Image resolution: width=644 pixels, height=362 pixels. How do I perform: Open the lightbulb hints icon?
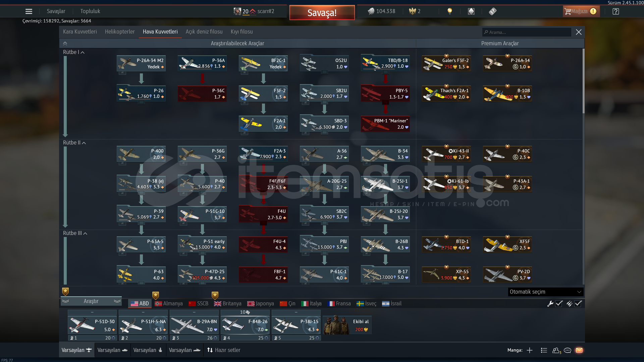(450, 11)
